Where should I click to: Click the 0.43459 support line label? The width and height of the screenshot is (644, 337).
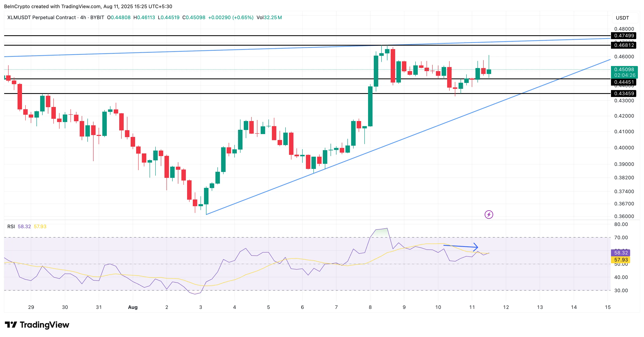(624, 94)
